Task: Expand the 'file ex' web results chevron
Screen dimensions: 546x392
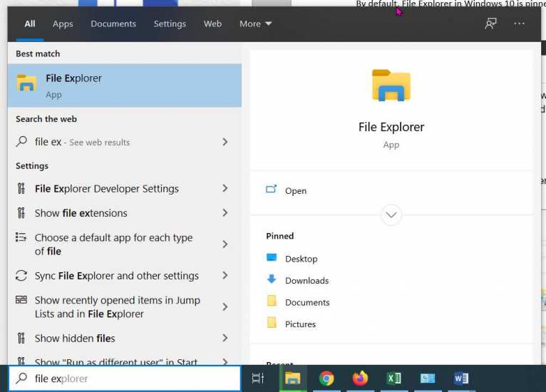Action: coord(225,142)
